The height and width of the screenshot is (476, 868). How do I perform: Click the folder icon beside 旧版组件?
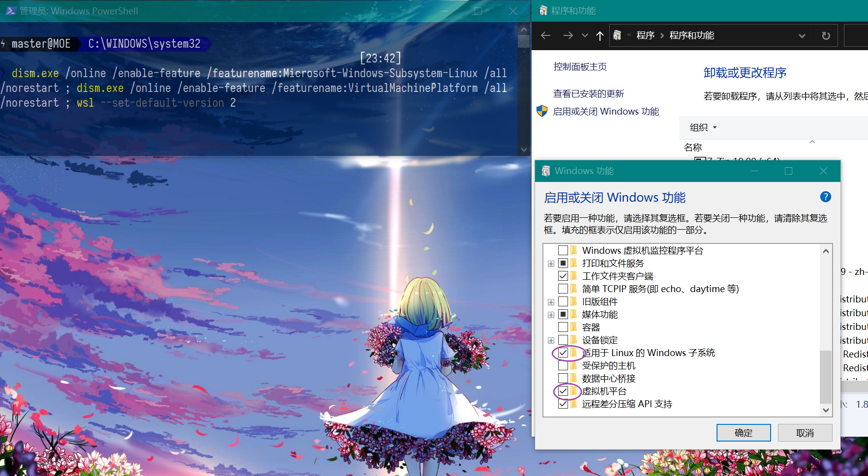574,301
